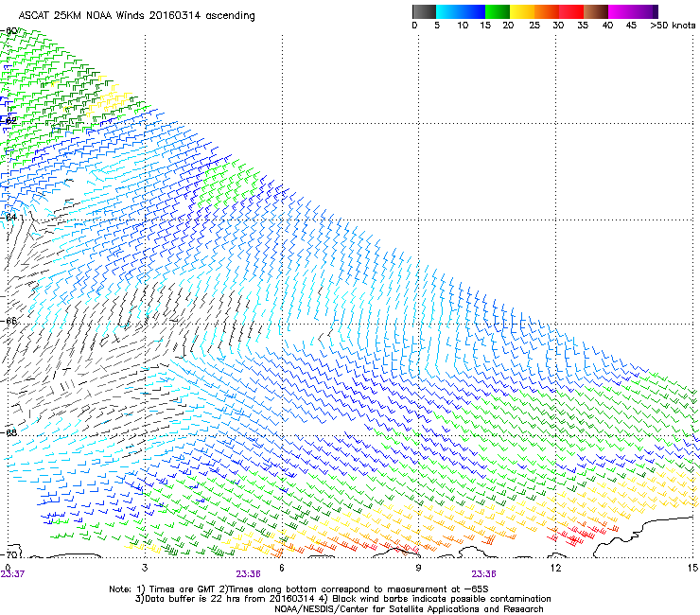The width and height of the screenshot is (700, 615).
Task: Click the cyan-blue 5-15 knots legend band
Action: pos(461,11)
